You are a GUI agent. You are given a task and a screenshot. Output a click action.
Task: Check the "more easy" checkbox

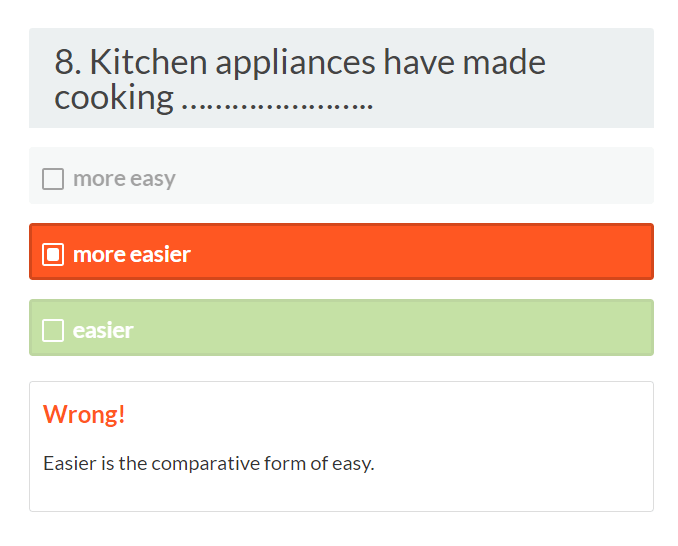53,179
